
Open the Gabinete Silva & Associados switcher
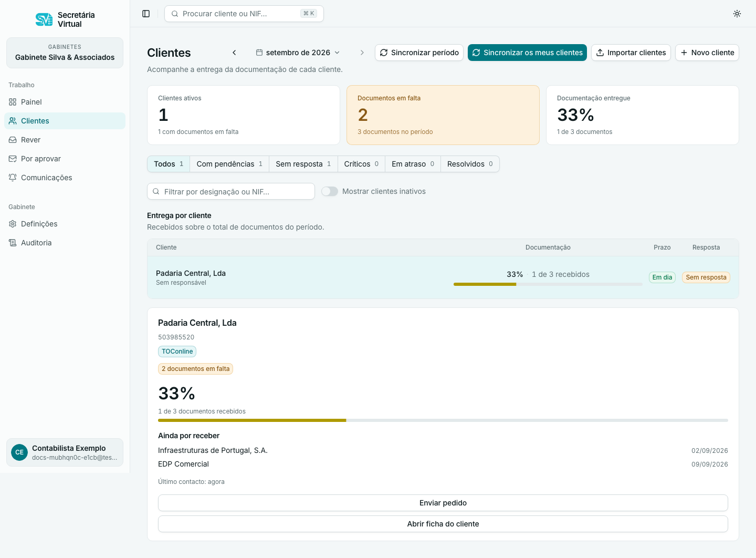(65, 53)
